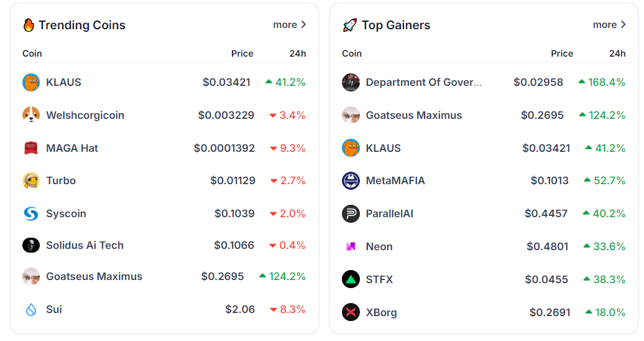Click the green triangle STFX icon
The width and height of the screenshot is (644, 341).
click(351, 279)
